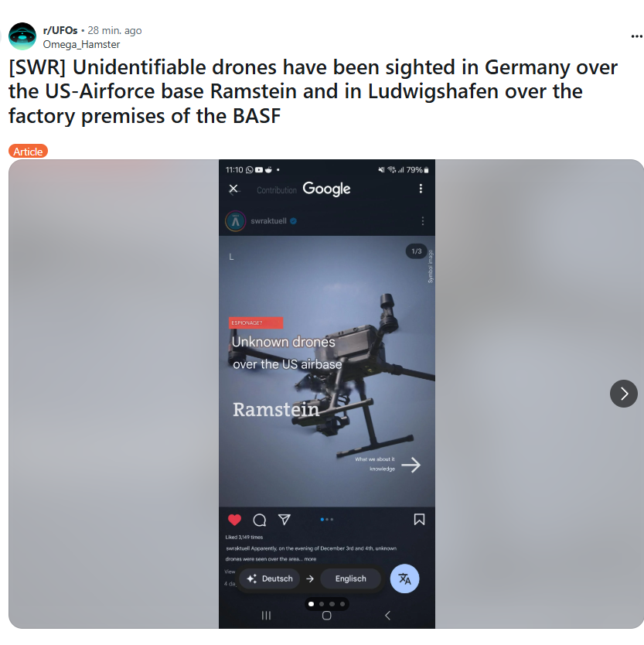
Task: Open swraktuell post options dots
Action: pos(422,221)
